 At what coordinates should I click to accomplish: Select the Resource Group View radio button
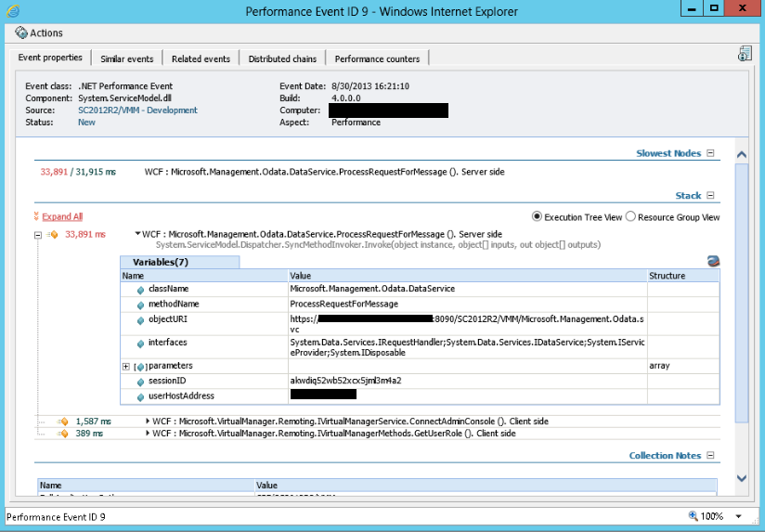631,217
